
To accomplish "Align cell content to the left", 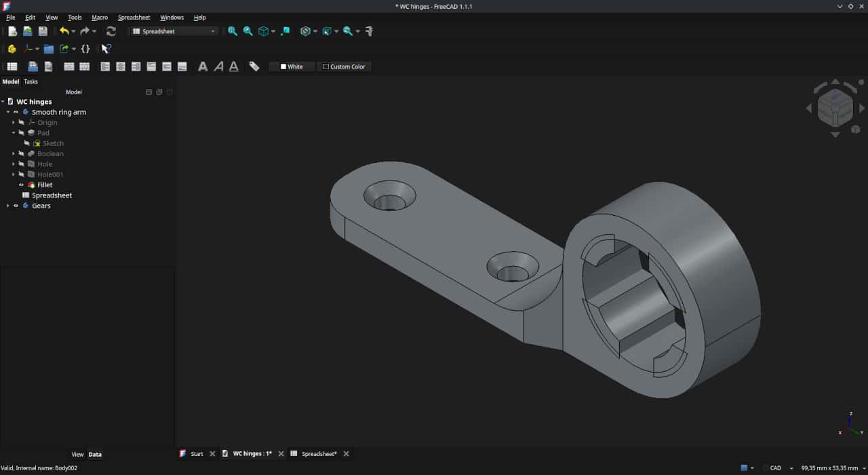I will [x=105, y=66].
